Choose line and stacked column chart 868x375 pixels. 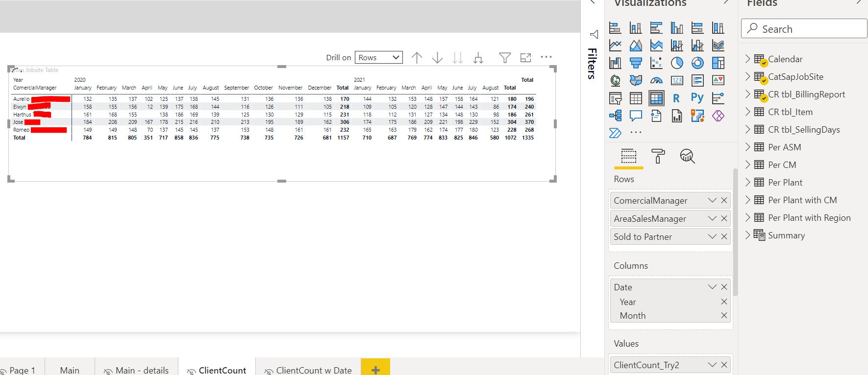point(677,46)
